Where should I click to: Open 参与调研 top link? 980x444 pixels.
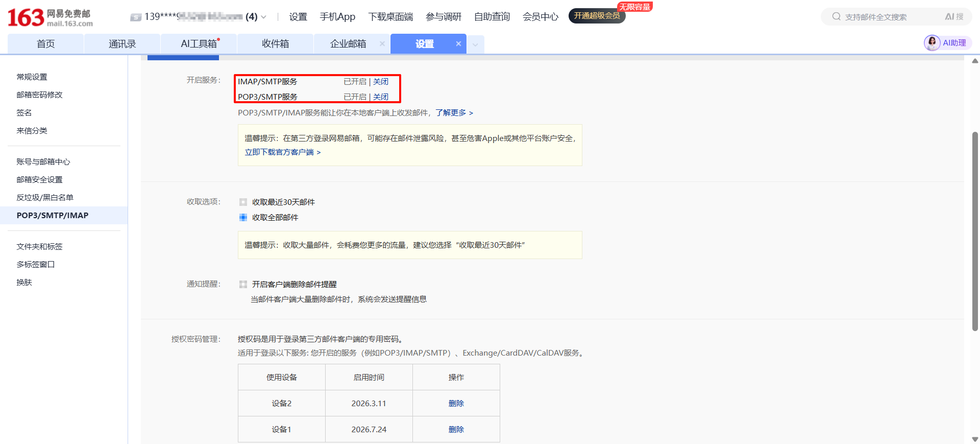pos(444,17)
